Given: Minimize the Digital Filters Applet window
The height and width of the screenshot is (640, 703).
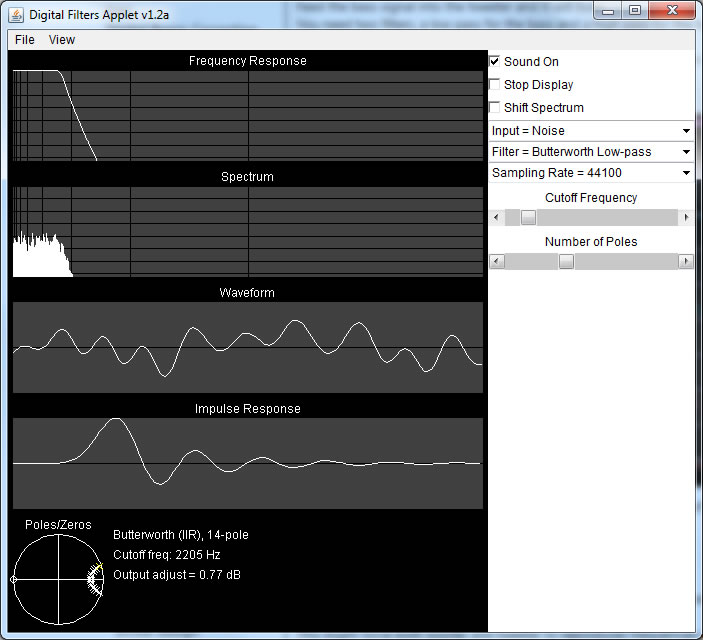Looking at the screenshot, I should (x=609, y=10).
